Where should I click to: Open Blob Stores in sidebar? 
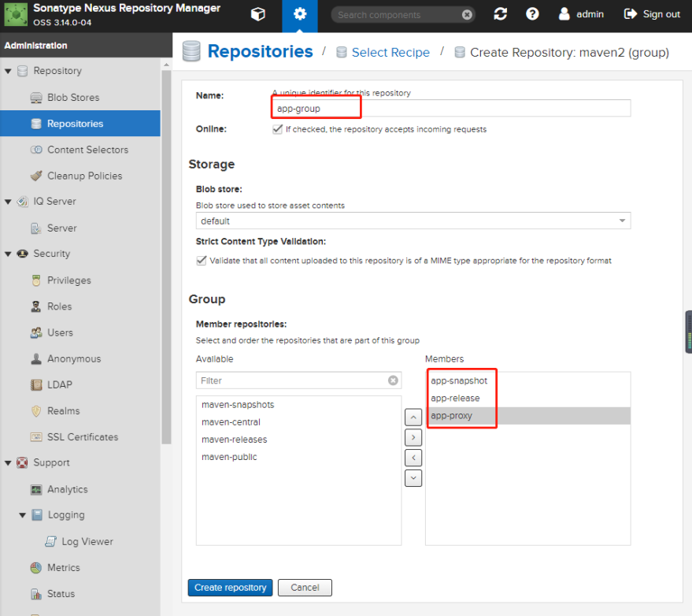72,98
